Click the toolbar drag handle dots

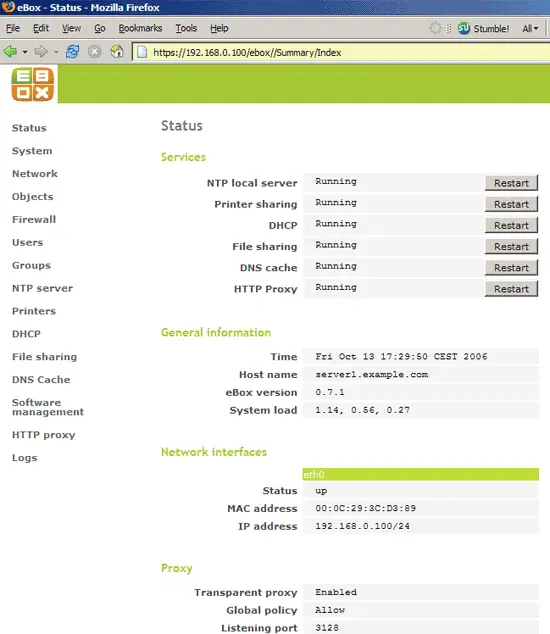[449, 28]
